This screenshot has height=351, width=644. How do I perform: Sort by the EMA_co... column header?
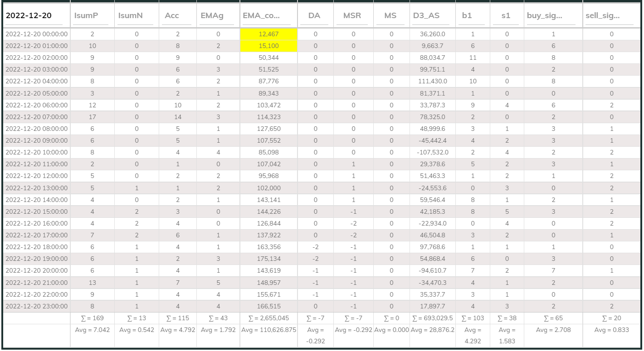point(261,16)
